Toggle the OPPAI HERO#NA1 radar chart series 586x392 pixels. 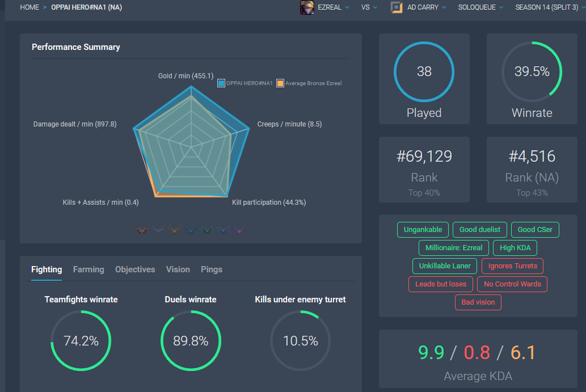point(245,83)
